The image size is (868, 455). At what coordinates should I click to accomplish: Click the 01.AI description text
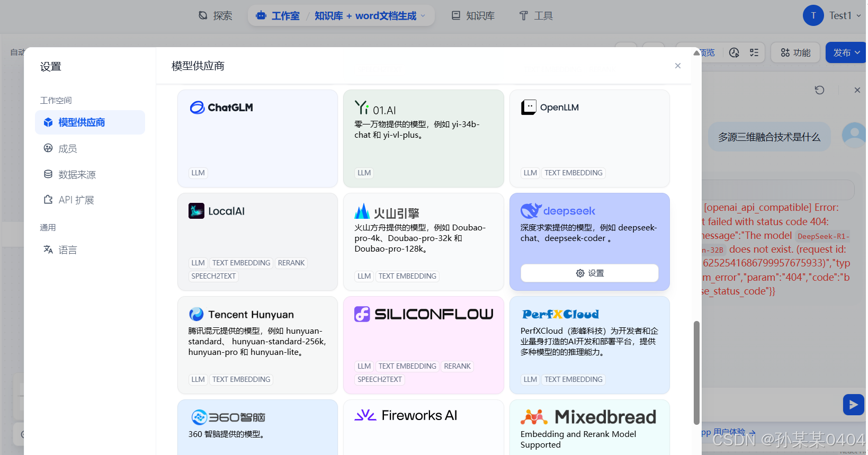417,130
